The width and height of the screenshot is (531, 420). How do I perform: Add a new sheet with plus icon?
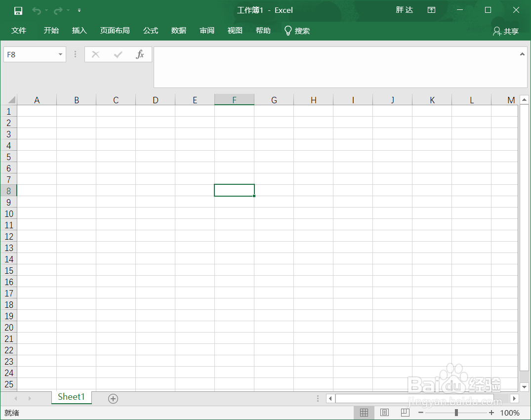(113, 399)
